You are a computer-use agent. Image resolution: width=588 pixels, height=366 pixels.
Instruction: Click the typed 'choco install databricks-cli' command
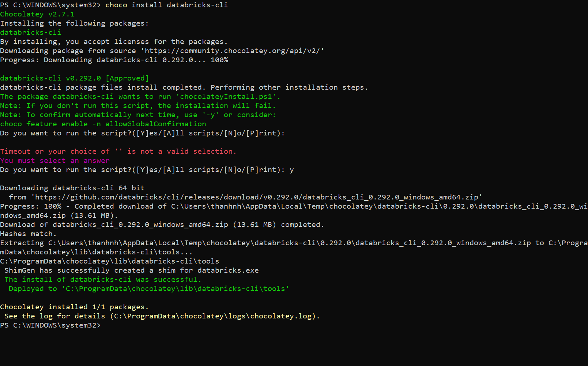166,5
